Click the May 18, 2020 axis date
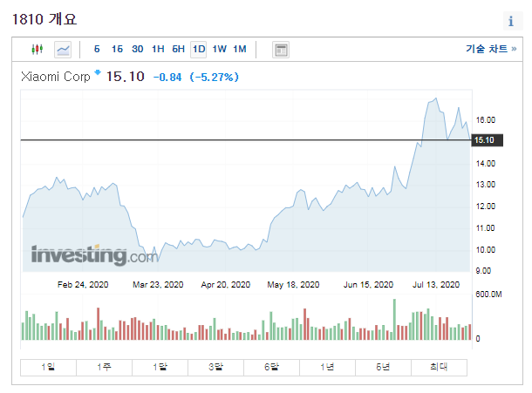 coord(293,284)
